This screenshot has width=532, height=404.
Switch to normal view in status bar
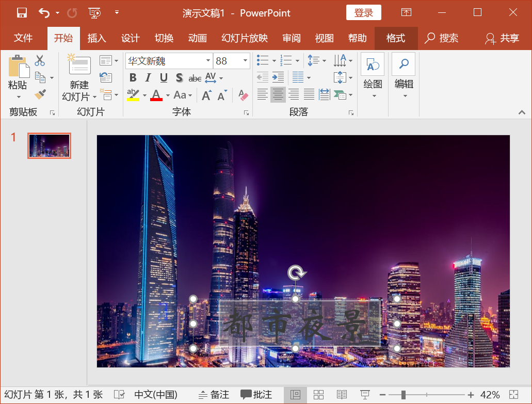point(295,395)
